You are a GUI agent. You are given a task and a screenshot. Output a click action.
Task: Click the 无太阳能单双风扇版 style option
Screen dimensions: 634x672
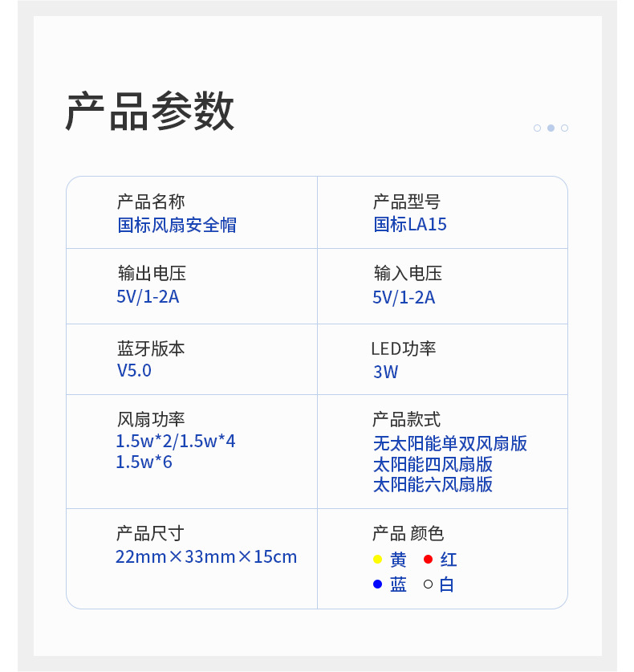[x=450, y=444]
